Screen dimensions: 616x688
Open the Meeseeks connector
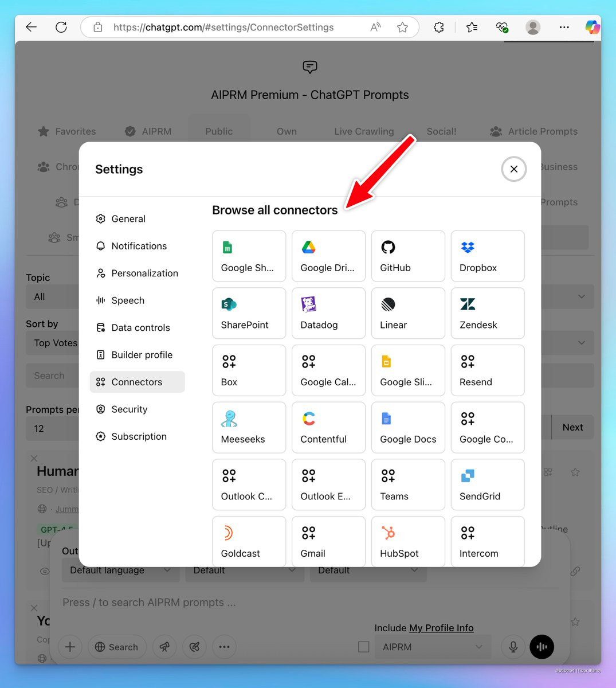click(x=249, y=428)
